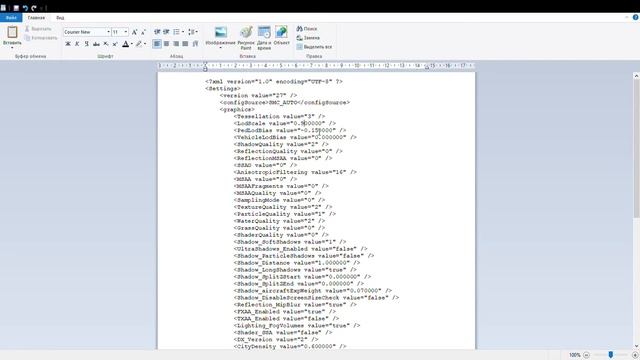Image resolution: width=640 pixels, height=360 pixels.
Task: Copy selection with Копировать
Action: 41,38
